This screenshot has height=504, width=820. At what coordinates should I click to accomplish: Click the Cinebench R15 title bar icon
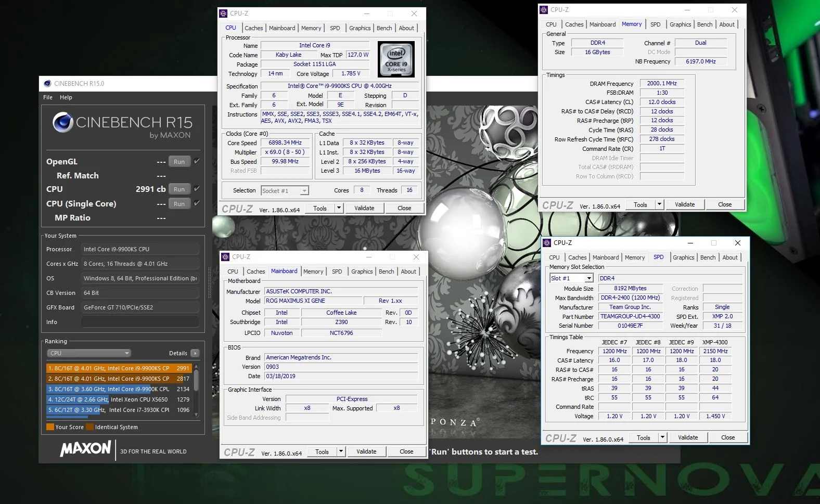click(47, 83)
